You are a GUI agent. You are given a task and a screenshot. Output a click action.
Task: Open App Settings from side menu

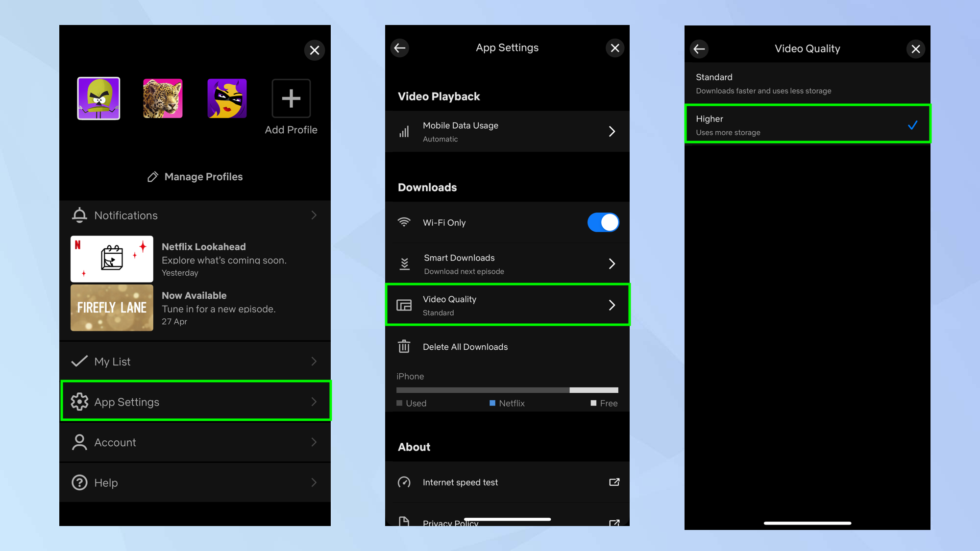click(195, 402)
